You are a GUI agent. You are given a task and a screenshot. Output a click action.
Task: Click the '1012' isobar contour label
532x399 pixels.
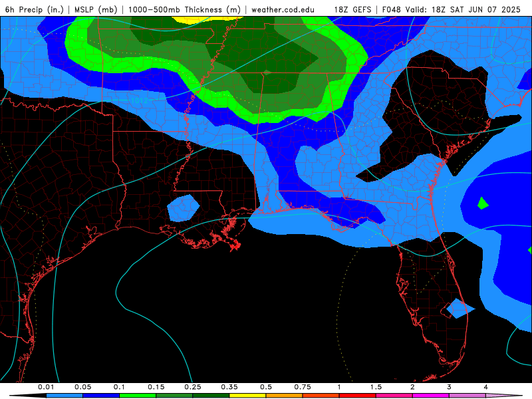point(139,100)
